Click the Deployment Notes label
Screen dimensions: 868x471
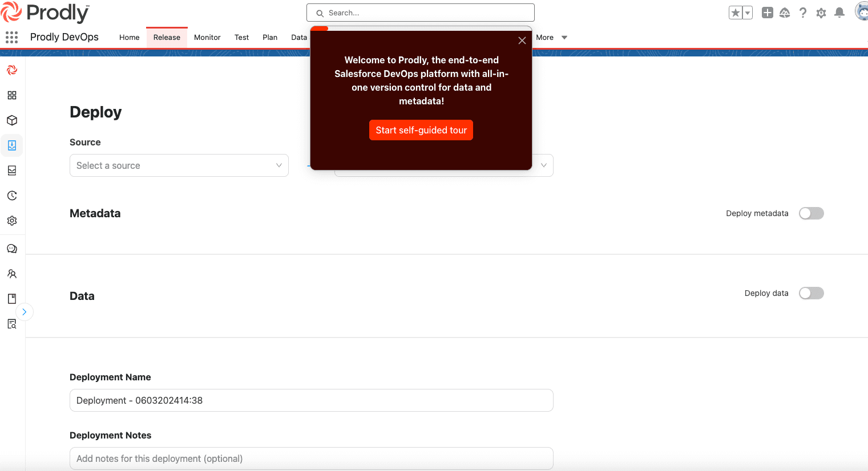coord(111,436)
